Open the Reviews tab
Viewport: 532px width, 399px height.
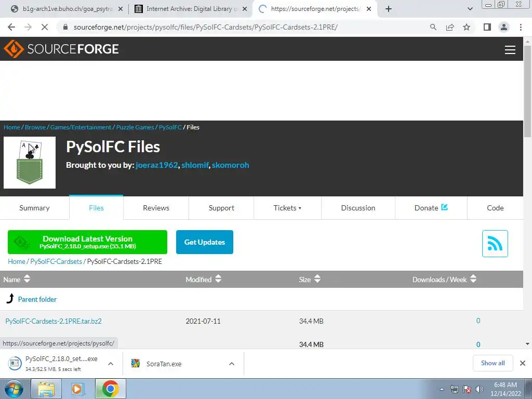tap(156, 208)
